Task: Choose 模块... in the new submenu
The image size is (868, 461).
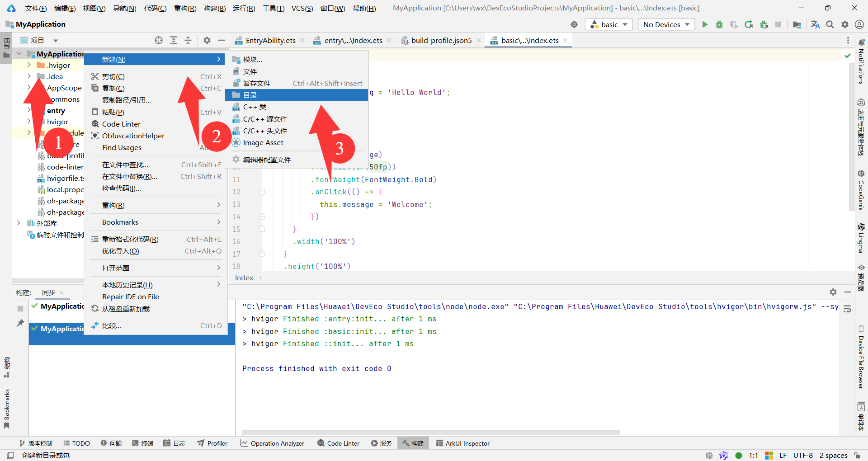Action: tap(297, 59)
